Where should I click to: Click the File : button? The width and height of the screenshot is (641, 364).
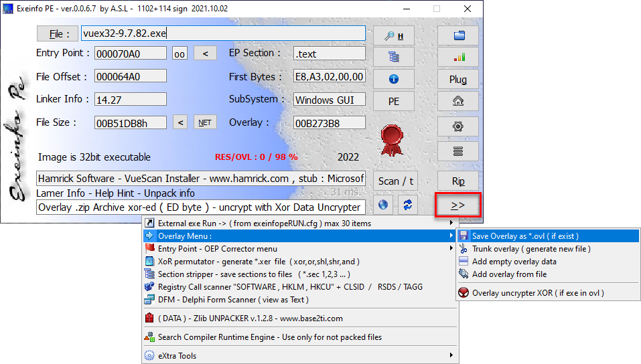(57, 33)
